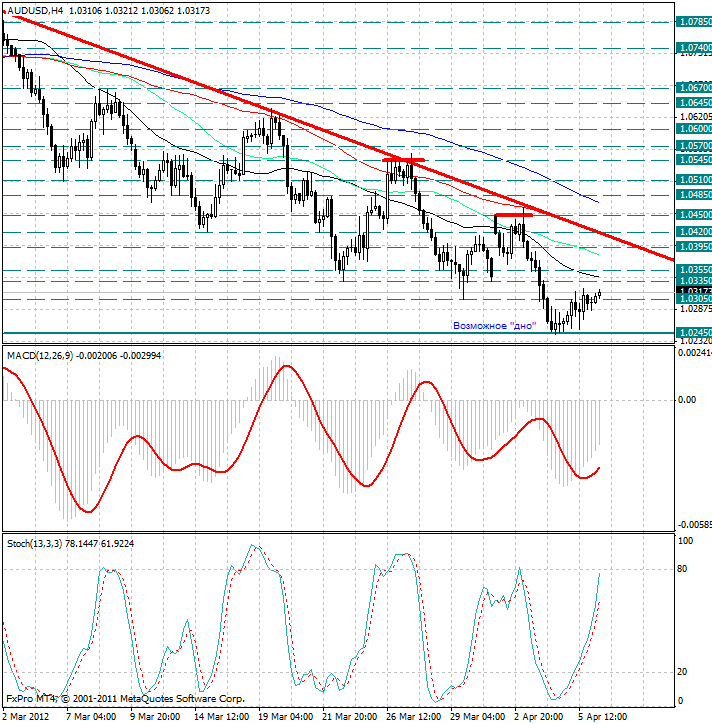Click the 1.0645 price level label
The height and width of the screenshot is (724, 712).
click(x=694, y=103)
